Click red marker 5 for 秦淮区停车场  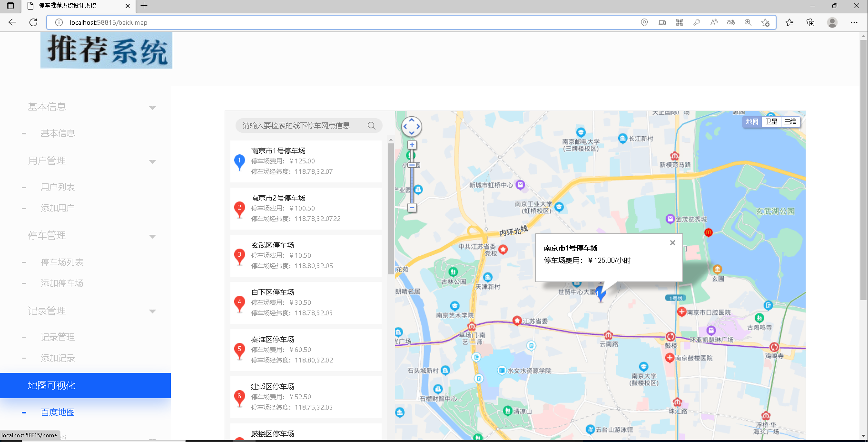point(239,351)
